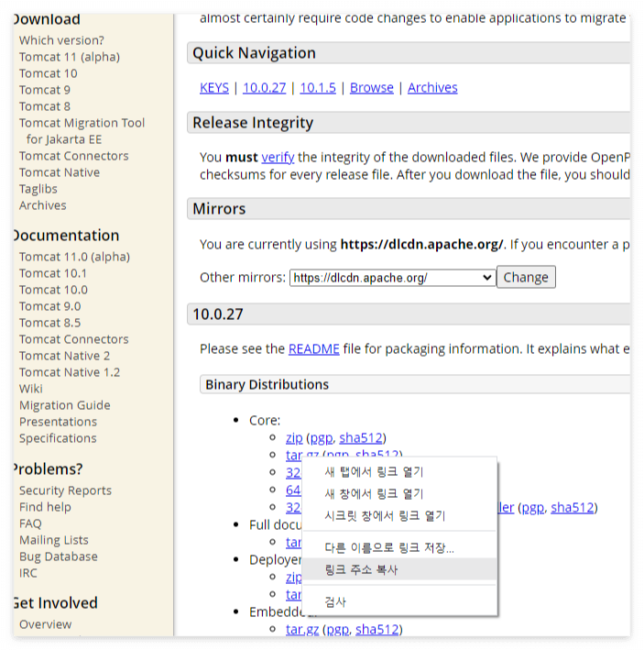Open Tomcat Native 2 documentation
644x650 pixels.
(x=65, y=356)
